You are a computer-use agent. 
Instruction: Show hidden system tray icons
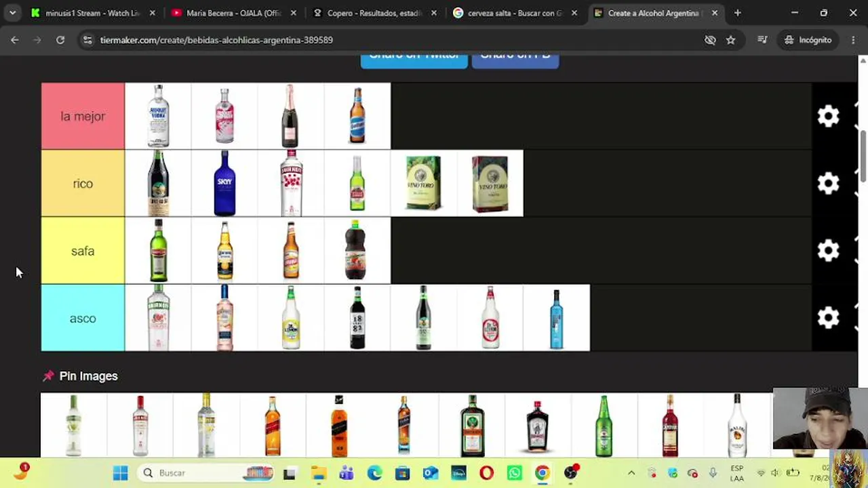[x=631, y=472]
